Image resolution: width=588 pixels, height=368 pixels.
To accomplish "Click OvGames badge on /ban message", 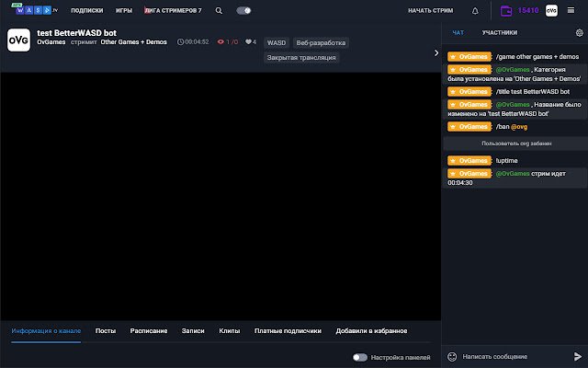I will pos(469,127).
